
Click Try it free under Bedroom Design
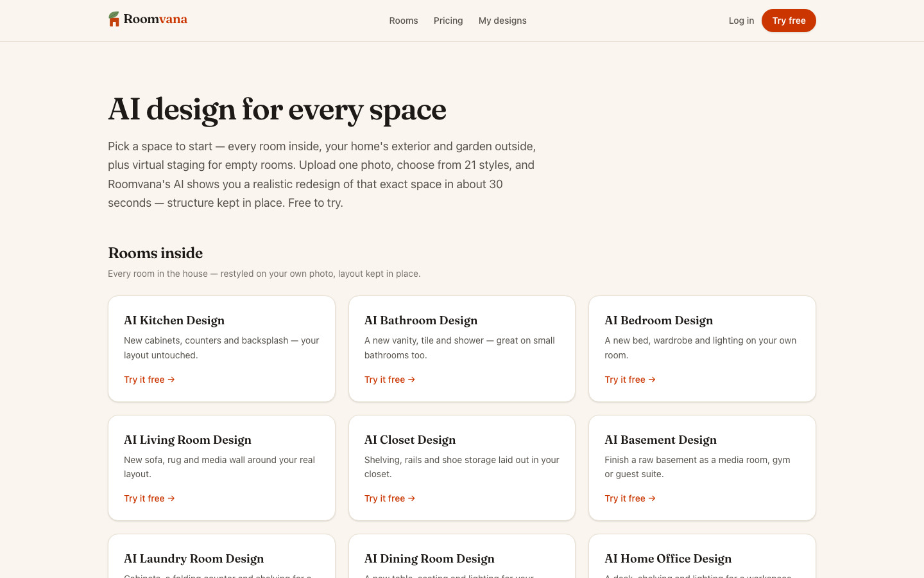tap(630, 380)
